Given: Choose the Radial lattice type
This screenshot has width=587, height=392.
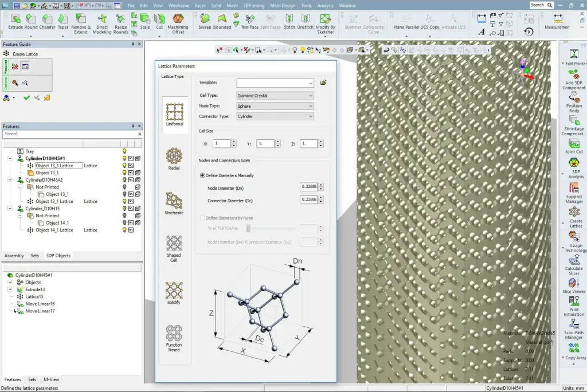Looking at the screenshot, I should (x=173, y=156).
